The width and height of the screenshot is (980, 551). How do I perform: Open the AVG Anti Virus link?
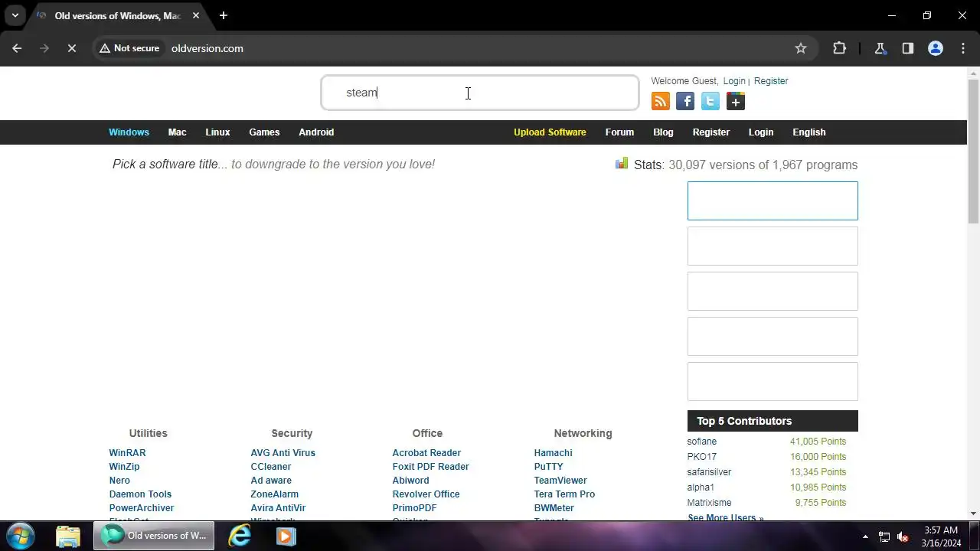[283, 453]
